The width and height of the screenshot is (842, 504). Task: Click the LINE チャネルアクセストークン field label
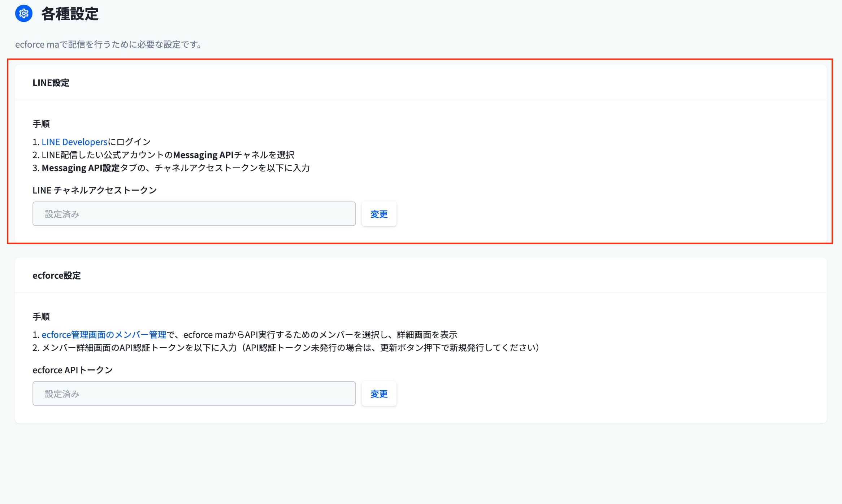tap(95, 190)
